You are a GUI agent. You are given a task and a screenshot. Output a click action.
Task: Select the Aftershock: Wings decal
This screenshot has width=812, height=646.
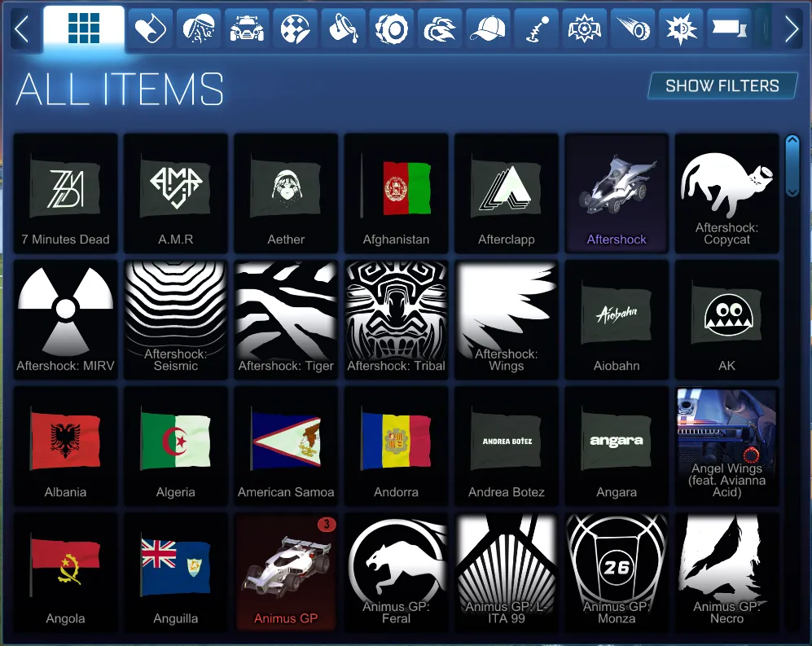(x=507, y=319)
